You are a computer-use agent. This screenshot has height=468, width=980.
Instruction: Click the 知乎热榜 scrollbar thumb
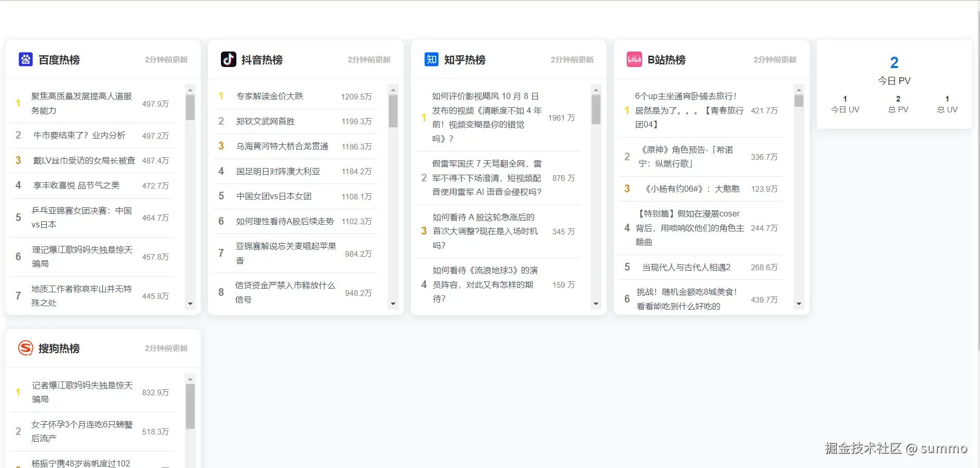[596, 110]
